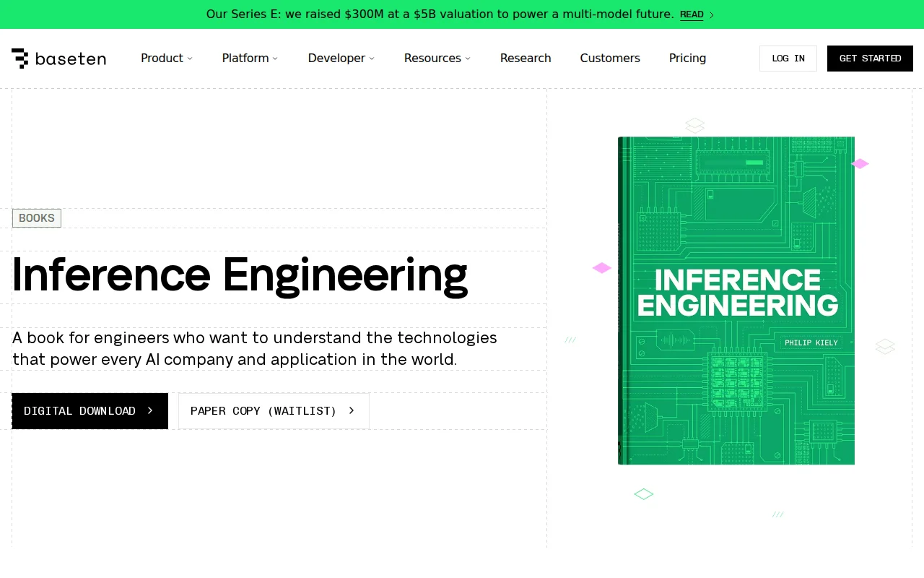The width and height of the screenshot is (924, 578).
Task: Click the Series E announcement text
Action: (x=440, y=14)
